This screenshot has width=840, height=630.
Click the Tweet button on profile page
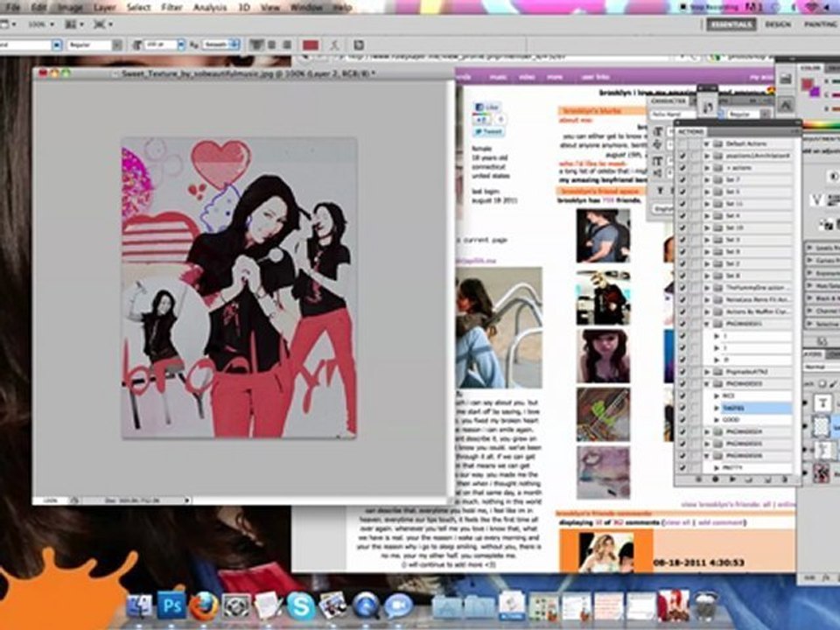click(487, 131)
